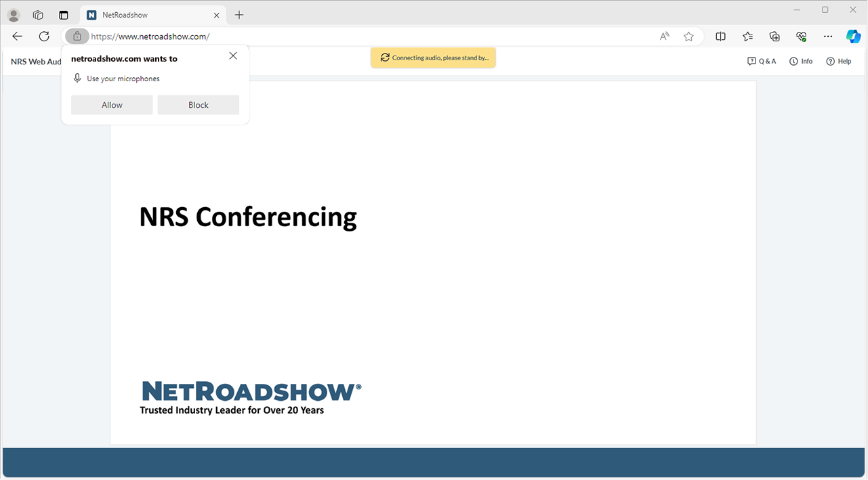This screenshot has height=480, width=868.
Task: Open the Help panel
Action: pyautogui.click(x=838, y=61)
